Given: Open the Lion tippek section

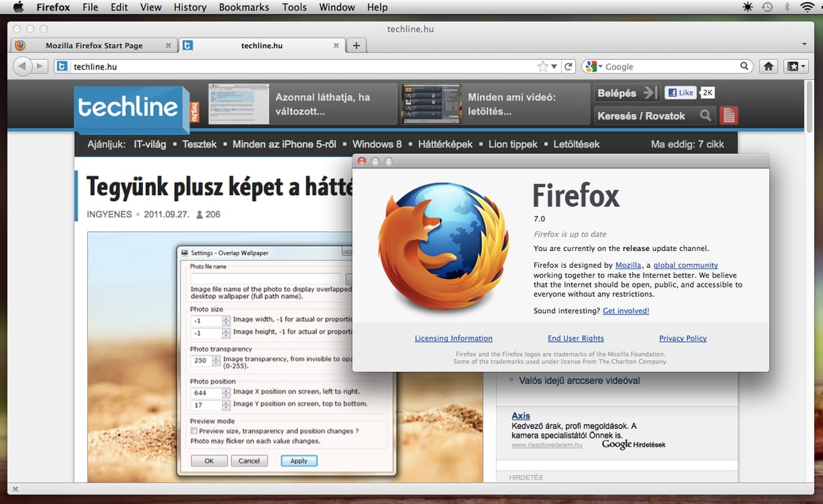Looking at the screenshot, I should pyautogui.click(x=513, y=144).
